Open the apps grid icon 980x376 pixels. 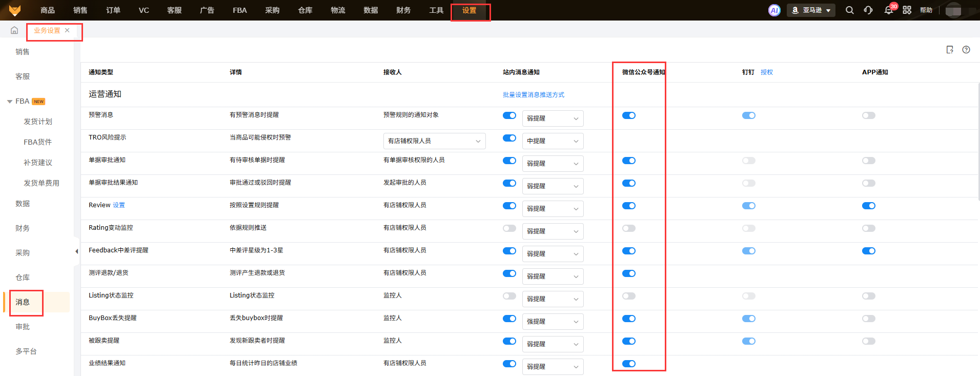[907, 10]
